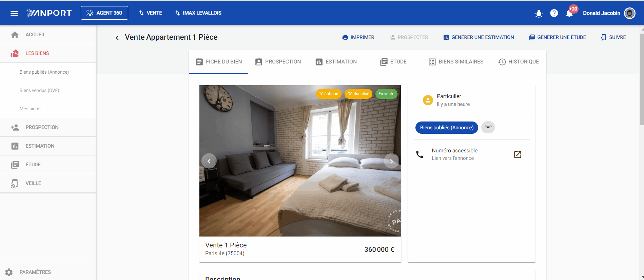Click the phone icon beside Numéro accessible
Screen dimensions: 644x280
(419, 154)
